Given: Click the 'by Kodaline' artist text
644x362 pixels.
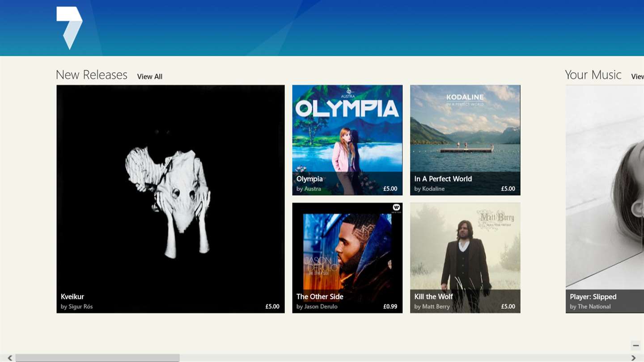Looking at the screenshot, I should pos(429,189).
